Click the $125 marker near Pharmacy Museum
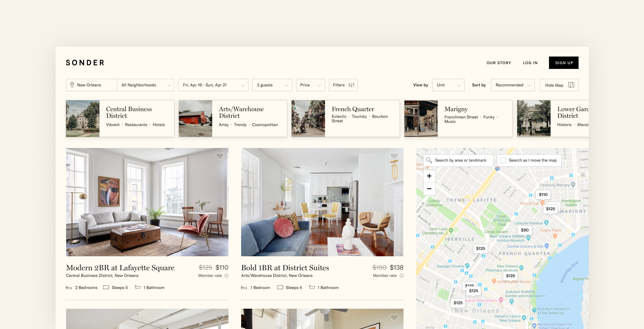 click(511, 276)
